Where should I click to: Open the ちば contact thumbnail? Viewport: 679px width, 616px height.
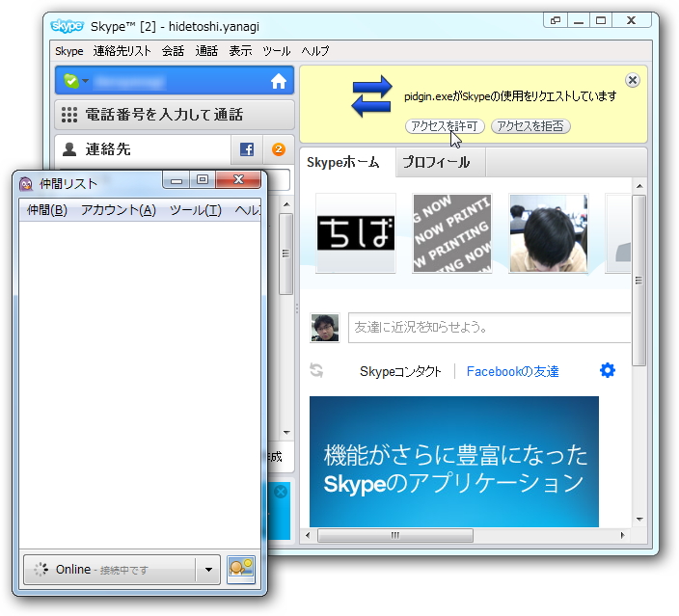pyautogui.click(x=356, y=233)
